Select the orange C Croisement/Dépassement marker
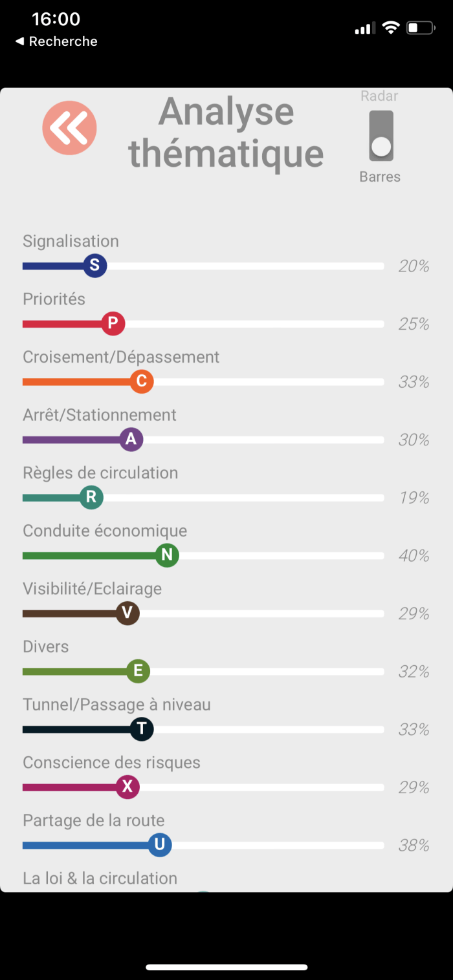This screenshot has height=980, width=453. [x=141, y=381]
